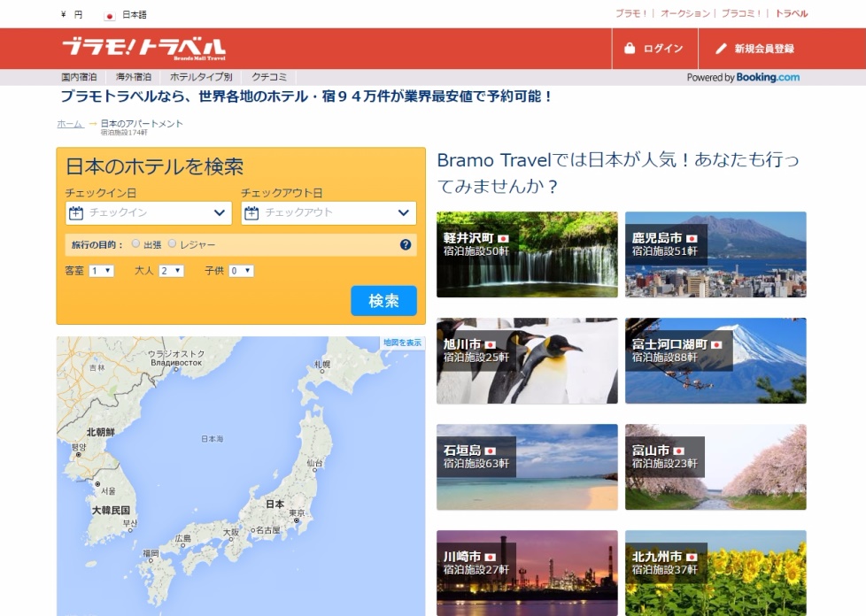Open the 石垣島 beach destination card
This screenshot has width=866, height=616.
[x=527, y=467]
